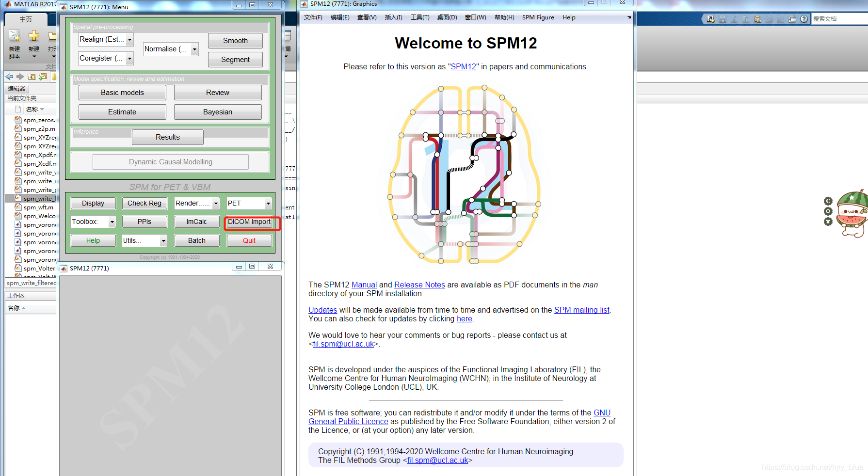868x476 pixels.
Task: Click the dock arrow in Graphics menu bar
Action: click(x=629, y=17)
